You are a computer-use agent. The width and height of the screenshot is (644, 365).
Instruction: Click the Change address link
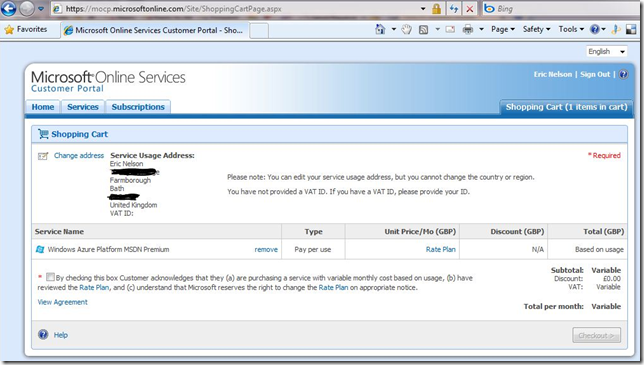click(x=79, y=156)
